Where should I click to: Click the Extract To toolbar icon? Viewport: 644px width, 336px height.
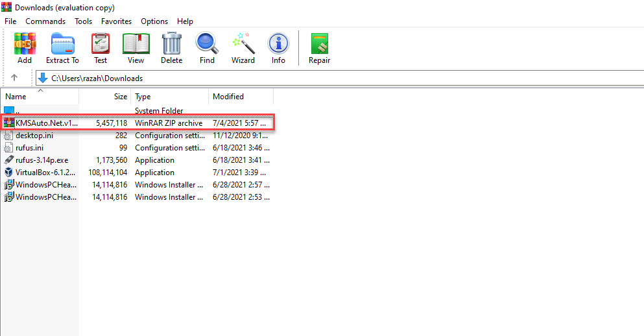point(62,48)
